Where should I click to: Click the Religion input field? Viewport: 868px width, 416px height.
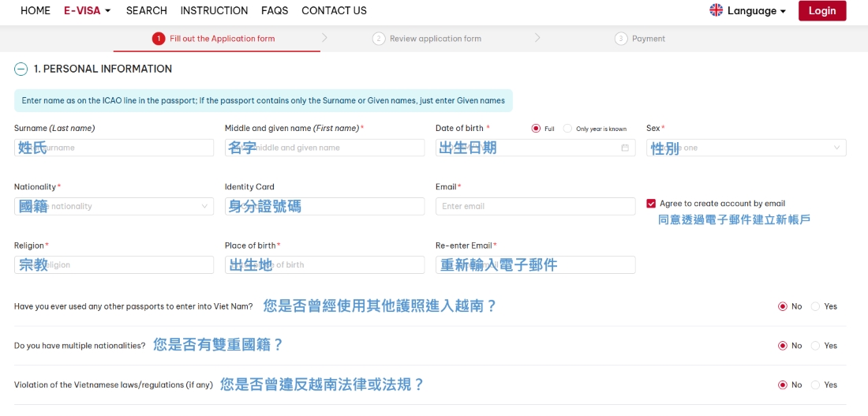114,264
